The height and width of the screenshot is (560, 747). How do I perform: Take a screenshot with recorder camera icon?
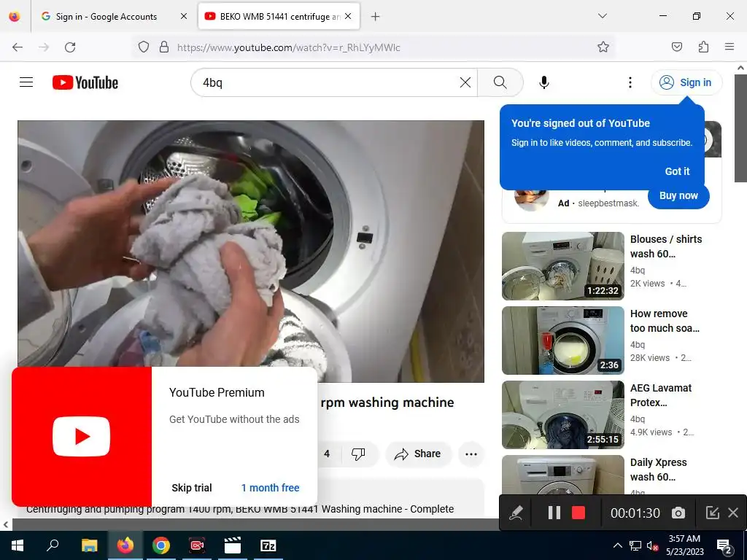pyautogui.click(x=678, y=513)
